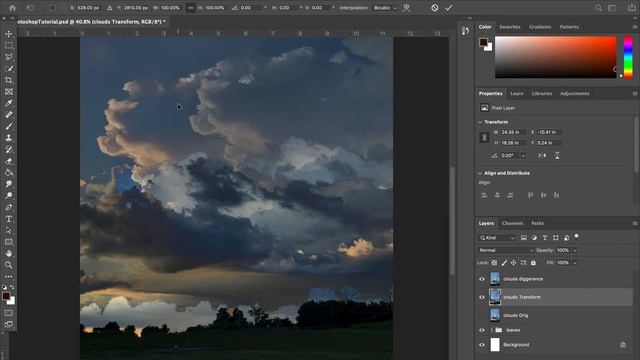Collapse the Transform section in Properties
640x360 pixels.
click(480, 122)
